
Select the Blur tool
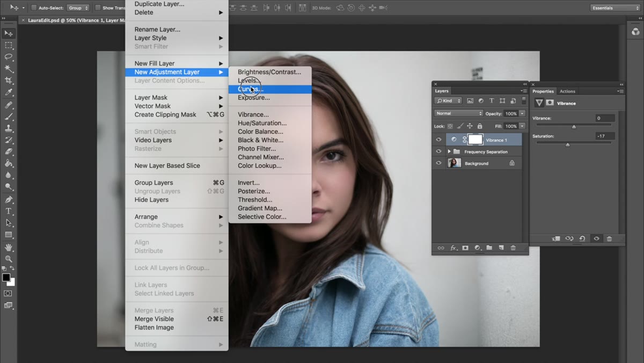coord(9,175)
